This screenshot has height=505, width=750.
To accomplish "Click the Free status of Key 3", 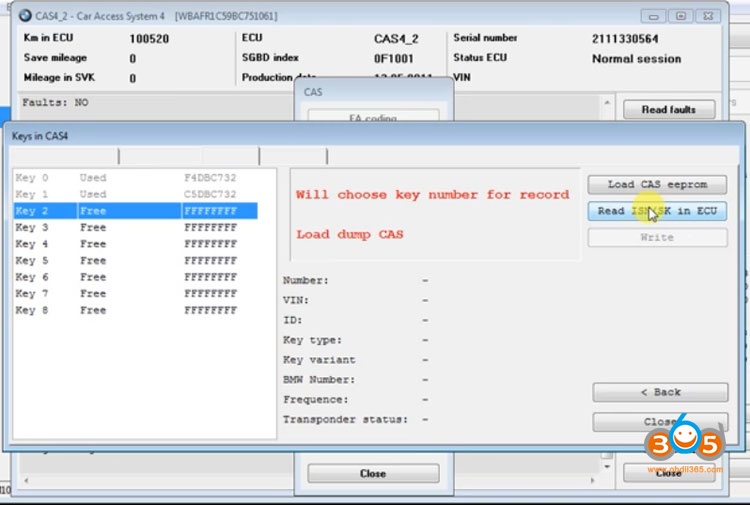I will click(x=93, y=228).
